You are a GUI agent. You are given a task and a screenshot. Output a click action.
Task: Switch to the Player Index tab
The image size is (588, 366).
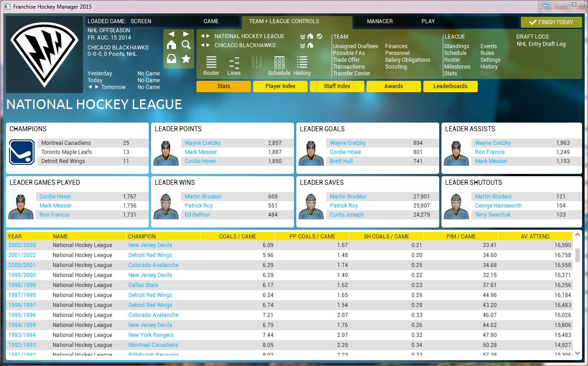click(280, 86)
